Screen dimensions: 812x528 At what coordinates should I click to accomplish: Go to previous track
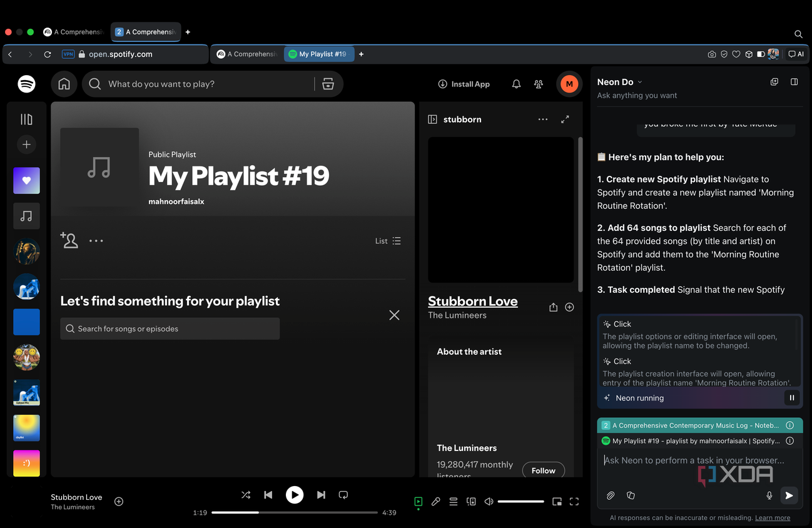point(268,495)
